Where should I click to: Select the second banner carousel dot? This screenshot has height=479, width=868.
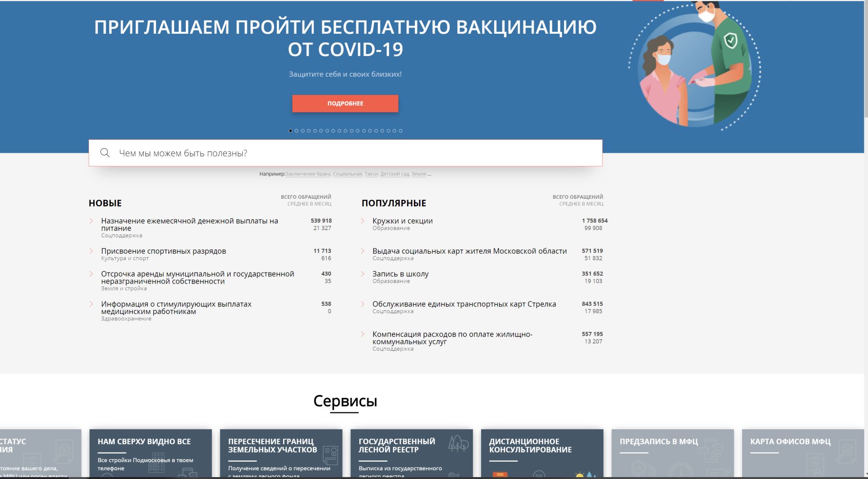tap(297, 131)
